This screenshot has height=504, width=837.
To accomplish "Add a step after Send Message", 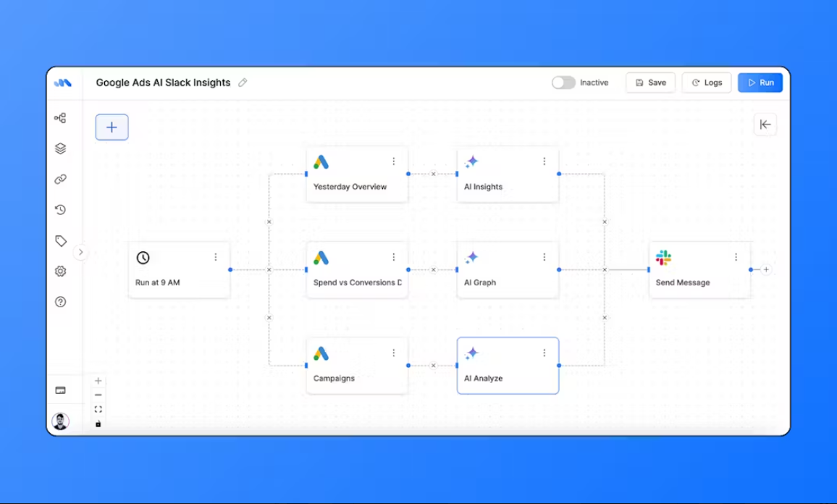I will [x=766, y=269].
